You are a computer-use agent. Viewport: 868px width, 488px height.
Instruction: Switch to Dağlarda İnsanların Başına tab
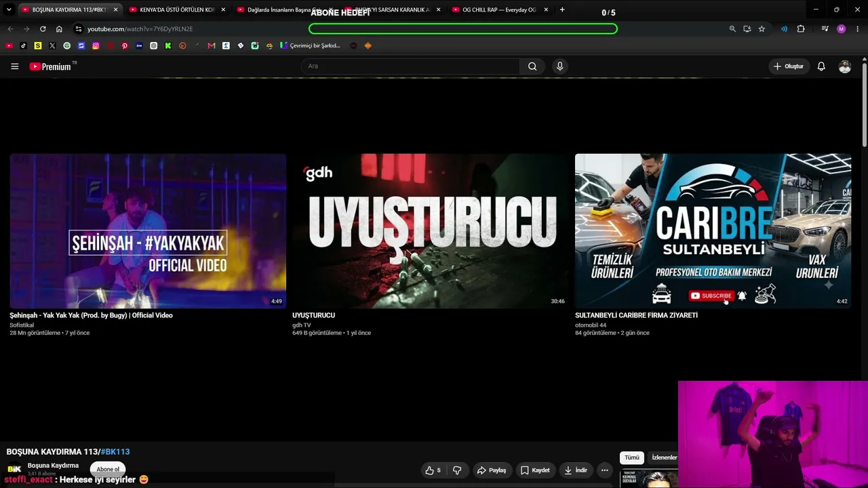[x=285, y=10]
